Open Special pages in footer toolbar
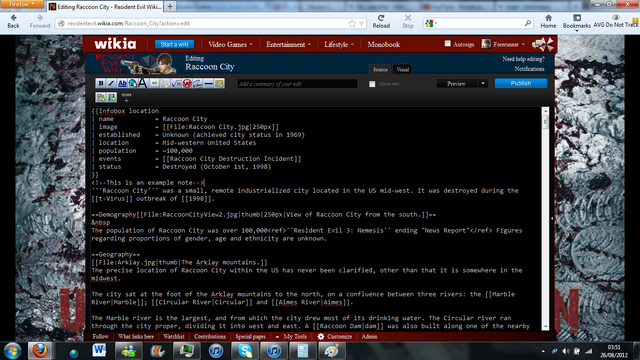 (250, 337)
